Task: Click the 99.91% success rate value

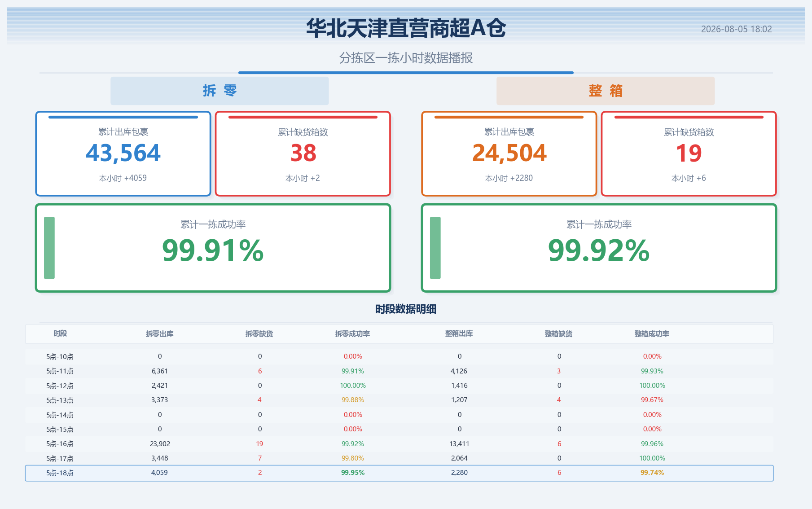Action: tap(213, 250)
